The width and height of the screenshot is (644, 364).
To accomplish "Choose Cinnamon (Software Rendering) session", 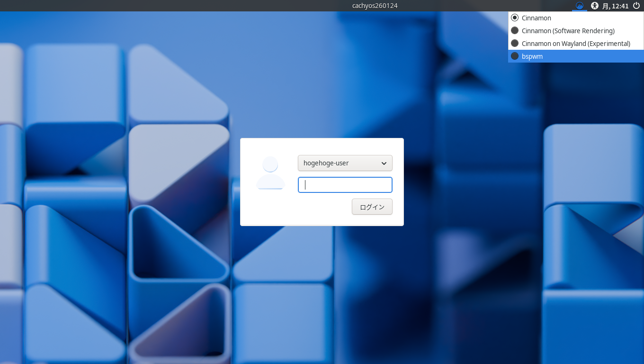I will point(576,31).
